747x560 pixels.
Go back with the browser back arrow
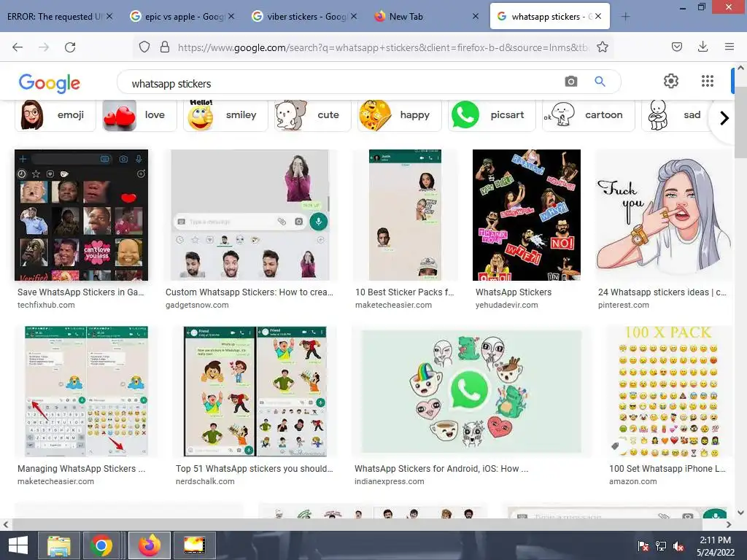click(x=18, y=47)
